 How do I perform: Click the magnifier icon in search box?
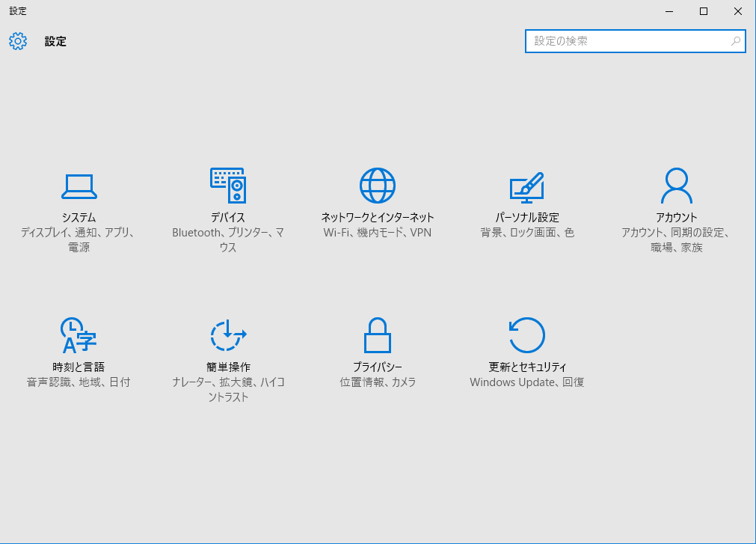tap(736, 41)
